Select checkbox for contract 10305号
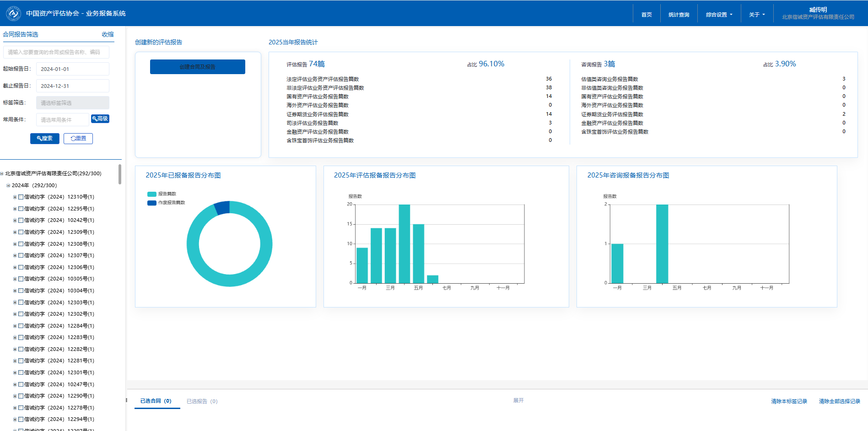 [x=21, y=279]
